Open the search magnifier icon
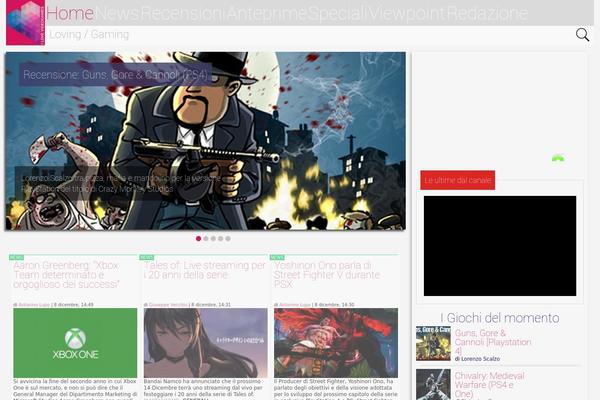The height and width of the screenshot is (400, 600). pyautogui.click(x=582, y=35)
